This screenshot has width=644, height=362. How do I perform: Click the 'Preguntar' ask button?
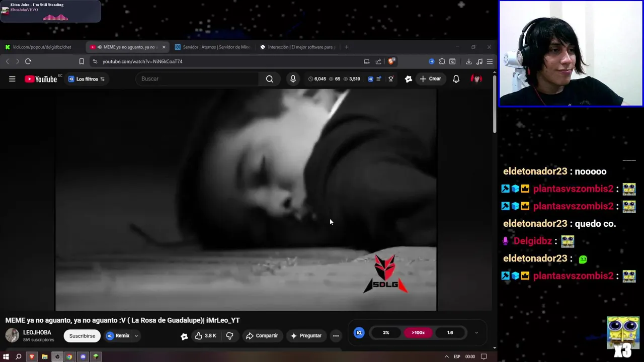[x=306, y=336]
